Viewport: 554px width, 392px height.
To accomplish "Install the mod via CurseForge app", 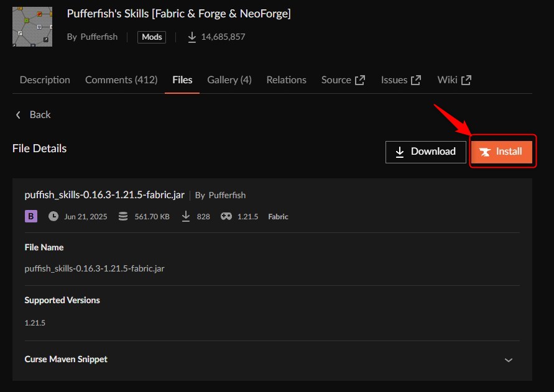I will pos(501,152).
